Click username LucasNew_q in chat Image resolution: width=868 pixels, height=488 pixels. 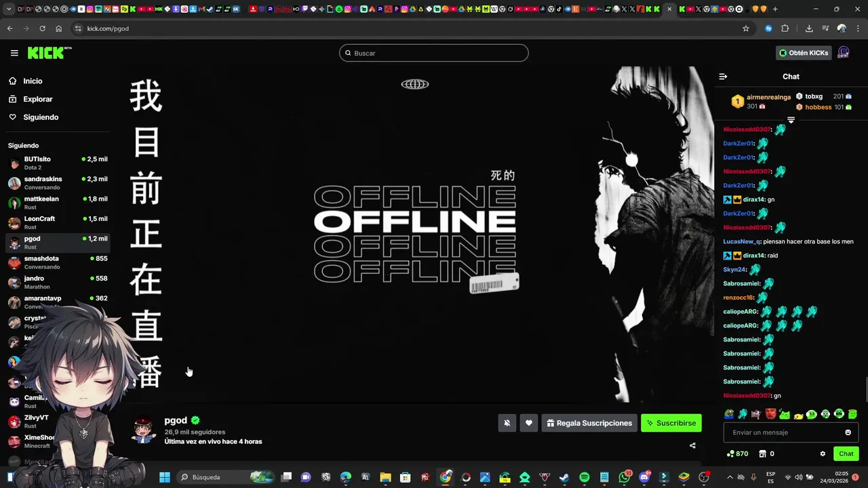click(x=742, y=241)
